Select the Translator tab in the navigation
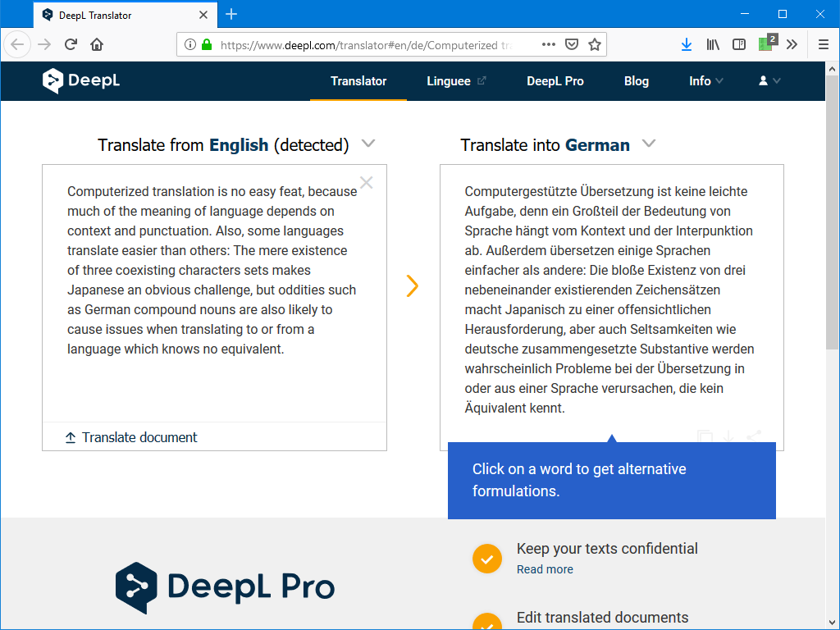 point(358,81)
